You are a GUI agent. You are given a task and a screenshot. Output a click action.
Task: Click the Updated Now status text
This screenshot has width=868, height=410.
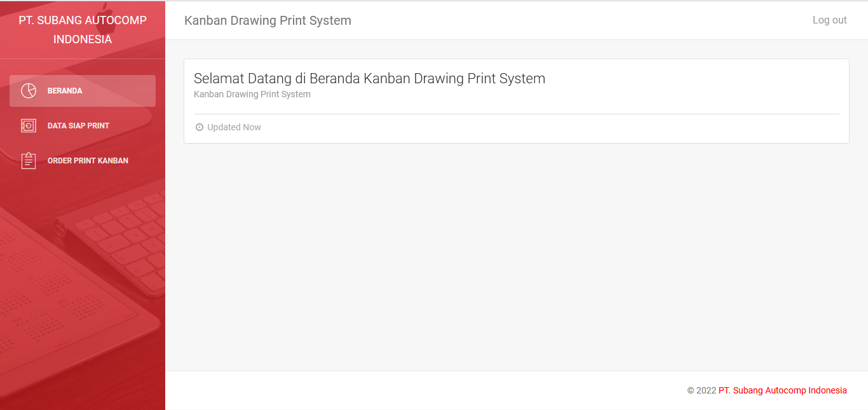click(234, 127)
